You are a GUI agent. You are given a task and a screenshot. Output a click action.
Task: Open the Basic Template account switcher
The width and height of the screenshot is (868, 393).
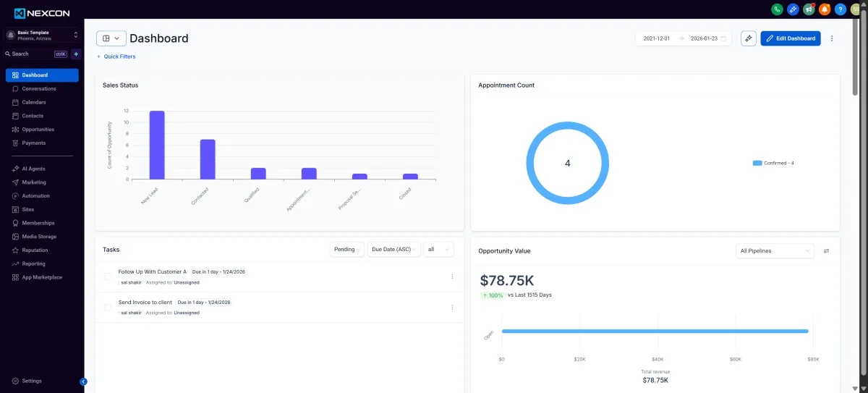point(42,35)
